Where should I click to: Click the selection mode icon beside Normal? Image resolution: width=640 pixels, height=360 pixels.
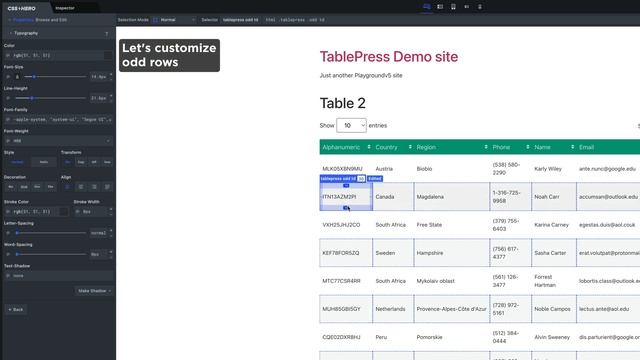click(x=156, y=20)
